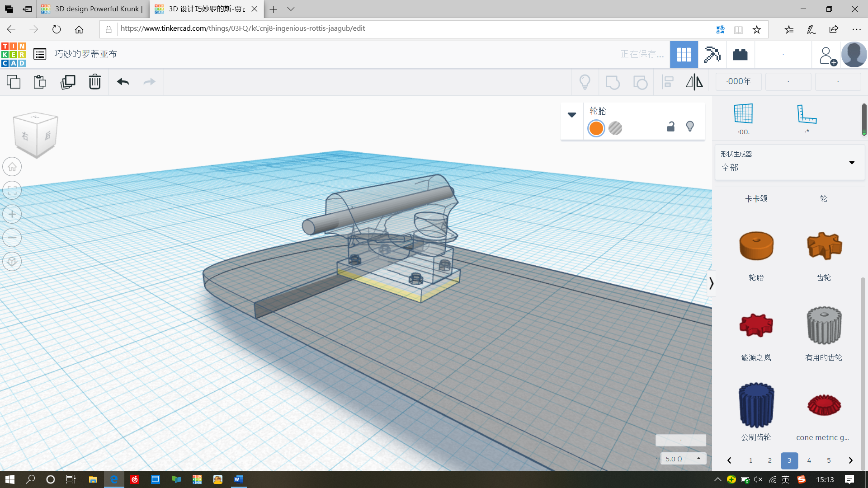This screenshot has width=868, height=488.
Task: Hide the selected shape with lightbulb
Action: coord(690,127)
